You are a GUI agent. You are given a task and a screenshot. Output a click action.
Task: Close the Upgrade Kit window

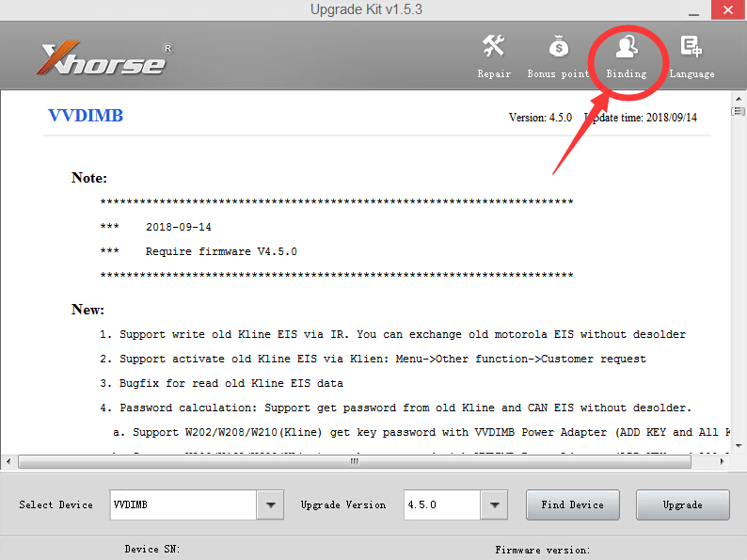click(x=728, y=10)
